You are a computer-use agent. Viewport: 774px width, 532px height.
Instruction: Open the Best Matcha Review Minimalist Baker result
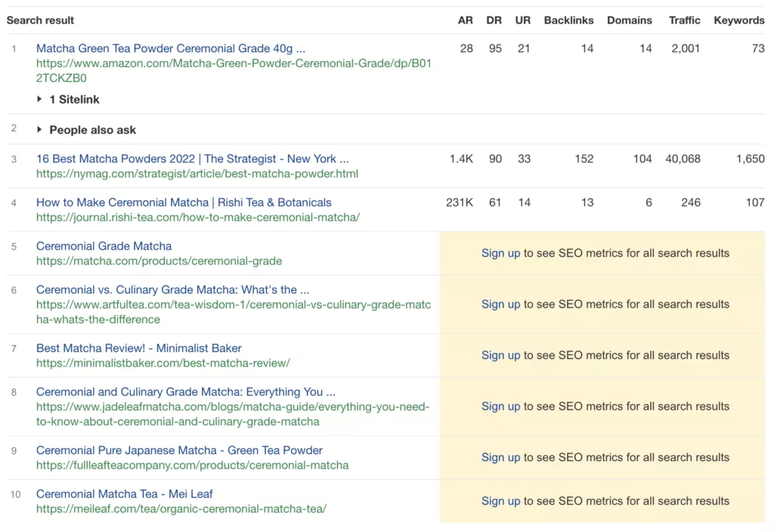click(x=138, y=348)
